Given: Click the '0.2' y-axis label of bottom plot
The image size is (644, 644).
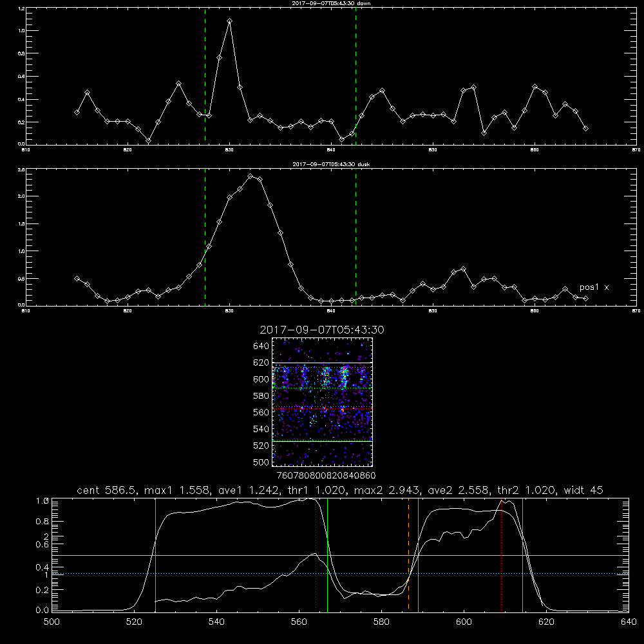Looking at the screenshot, I should click(x=43, y=590).
